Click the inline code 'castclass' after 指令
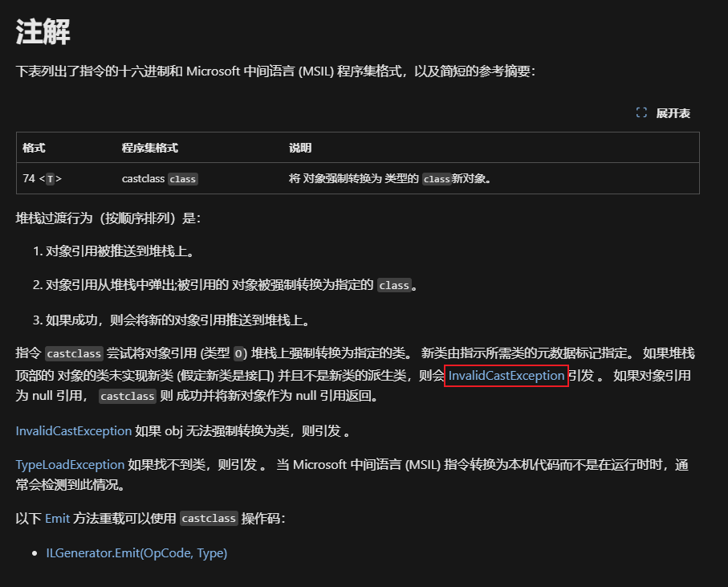The height and width of the screenshot is (587, 728). tap(74, 354)
